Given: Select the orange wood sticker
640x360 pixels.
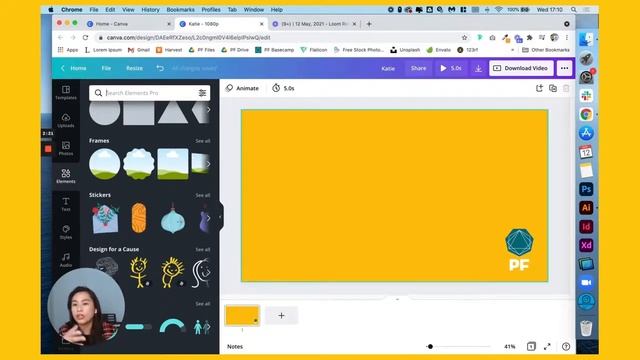Looking at the screenshot, I should [139, 218].
